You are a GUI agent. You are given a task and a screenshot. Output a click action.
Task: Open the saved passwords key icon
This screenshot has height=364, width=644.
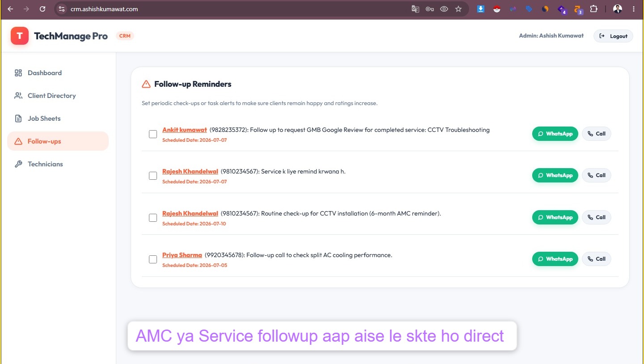coord(430,9)
